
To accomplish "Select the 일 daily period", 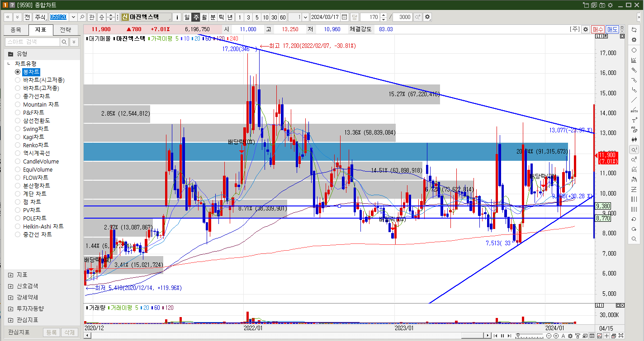I will point(187,17).
